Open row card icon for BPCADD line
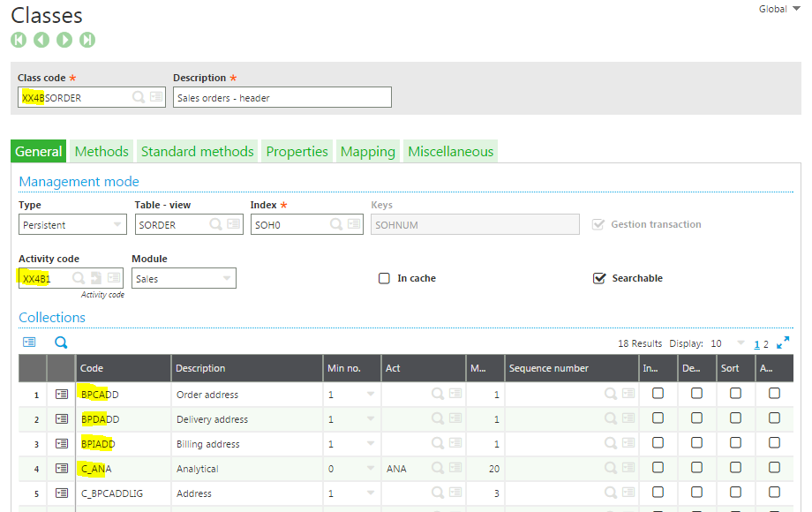The width and height of the screenshot is (812, 512). (x=62, y=395)
